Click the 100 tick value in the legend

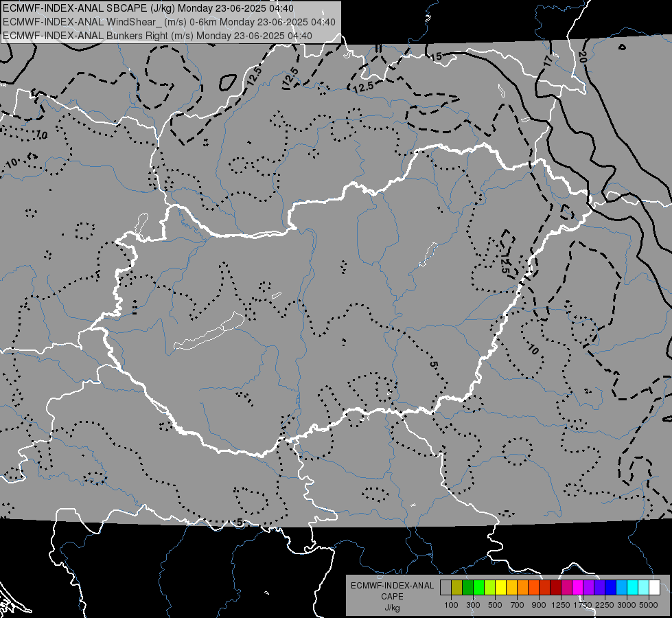451,605
